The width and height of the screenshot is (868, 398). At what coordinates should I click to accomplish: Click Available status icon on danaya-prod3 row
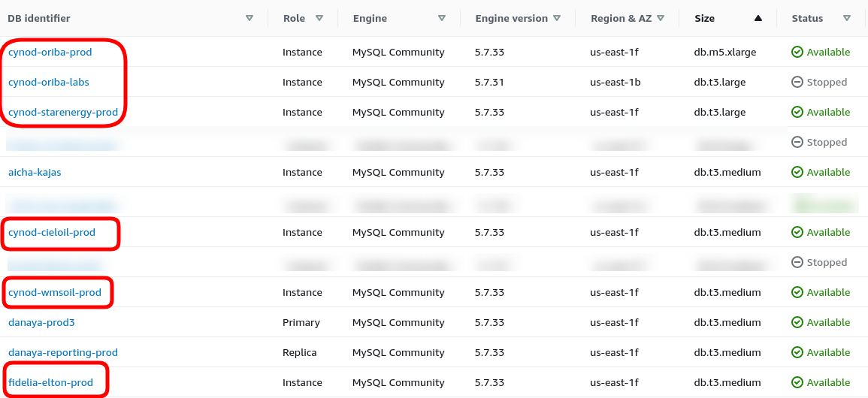[x=797, y=323]
